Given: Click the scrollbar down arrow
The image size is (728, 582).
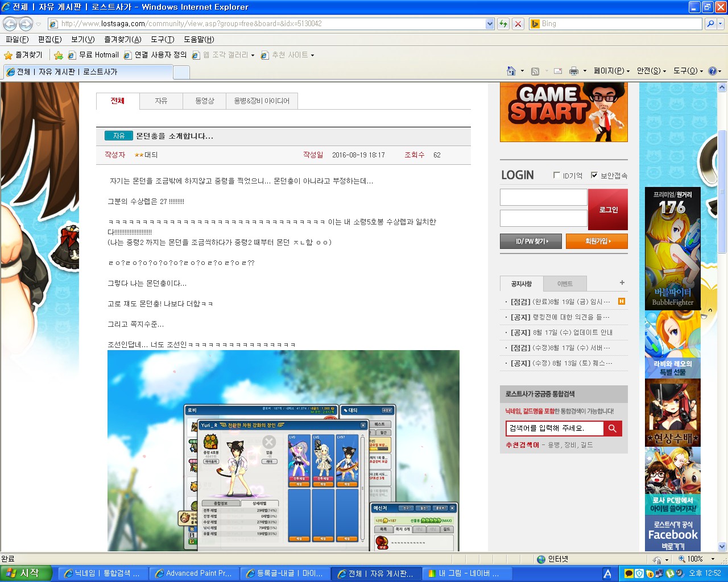Looking at the screenshot, I should [722, 547].
